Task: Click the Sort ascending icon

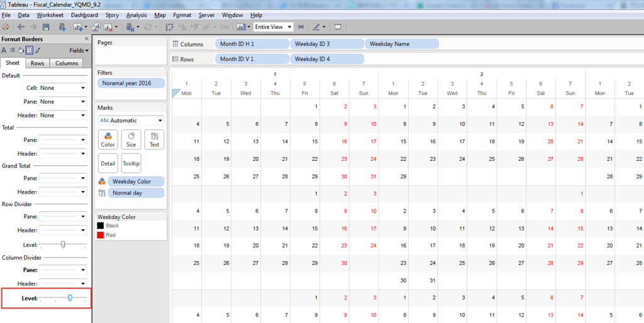Action: 182,27
